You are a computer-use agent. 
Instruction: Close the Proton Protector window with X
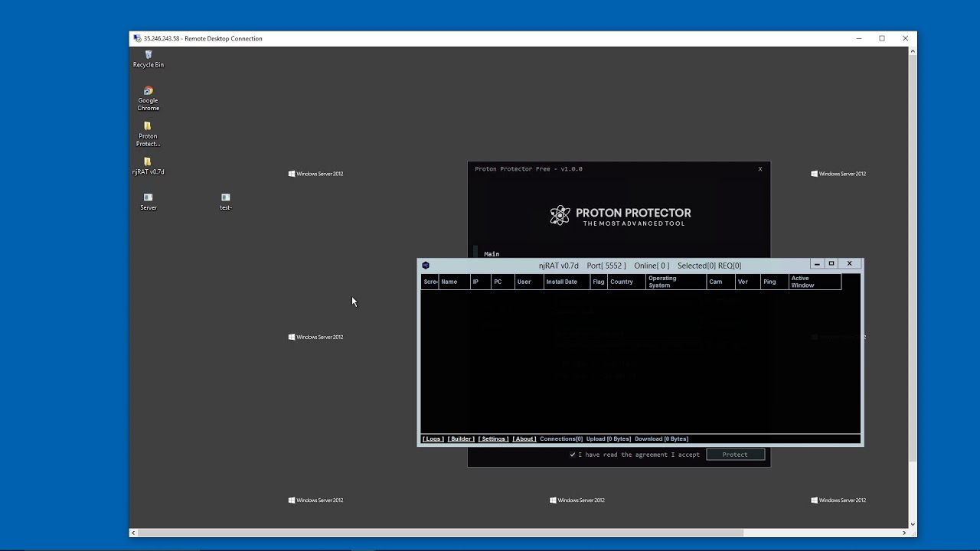point(760,169)
